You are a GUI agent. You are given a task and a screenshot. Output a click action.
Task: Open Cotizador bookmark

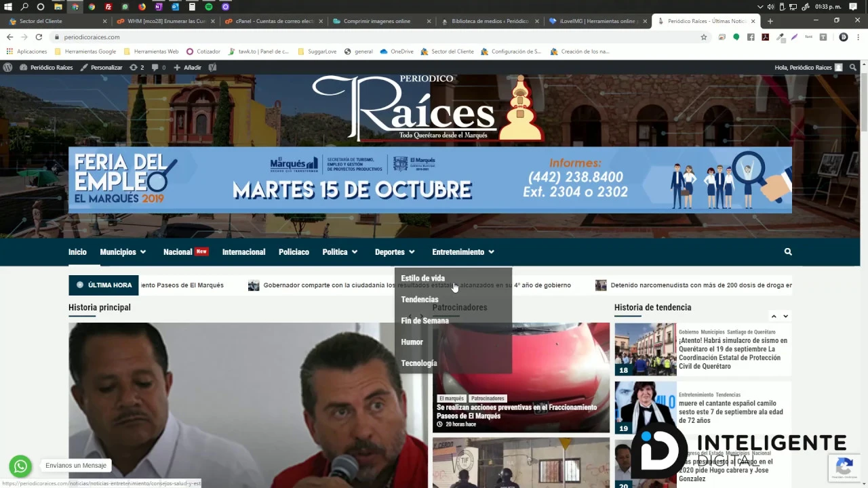tap(203, 52)
